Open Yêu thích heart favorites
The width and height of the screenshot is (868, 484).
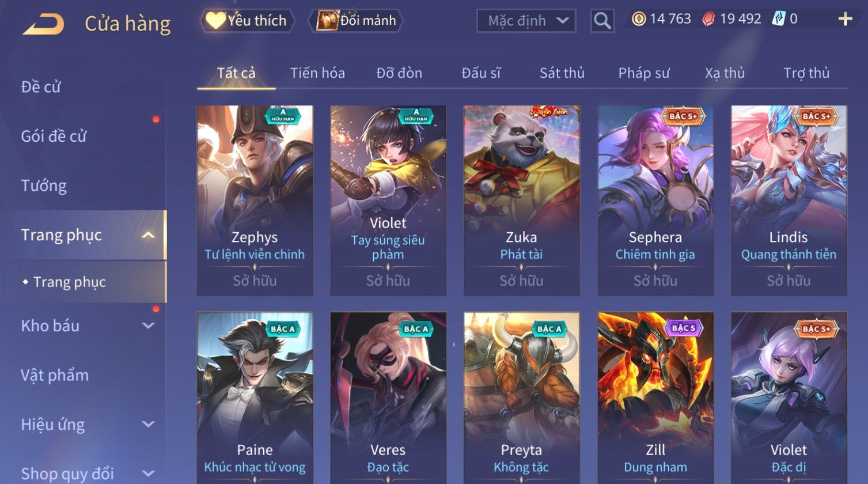click(247, 21)
